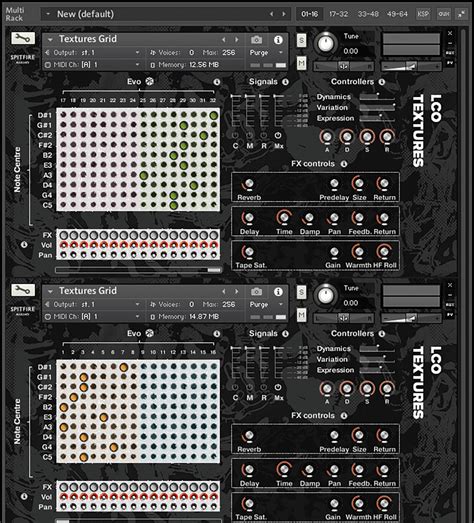The height and width of the screenshot is (523, 474).
Task: Show info for top Controllers section
Action: click(382, 82)
